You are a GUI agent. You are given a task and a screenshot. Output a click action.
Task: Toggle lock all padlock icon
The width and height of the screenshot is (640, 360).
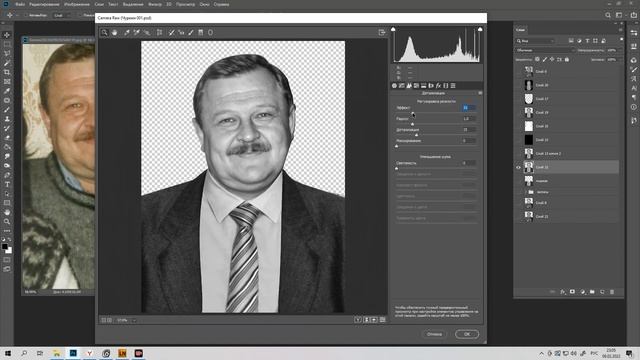click(567, 60)
